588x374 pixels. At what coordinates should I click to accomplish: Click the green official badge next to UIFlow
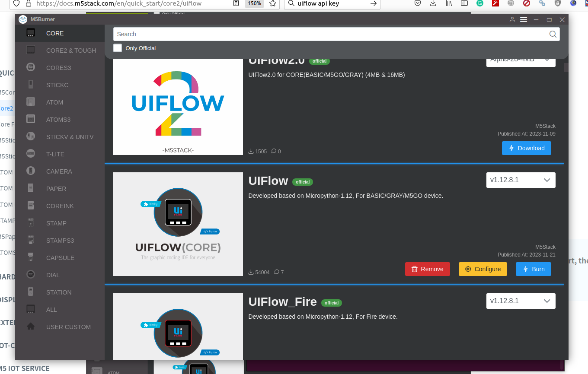[303, 182]
